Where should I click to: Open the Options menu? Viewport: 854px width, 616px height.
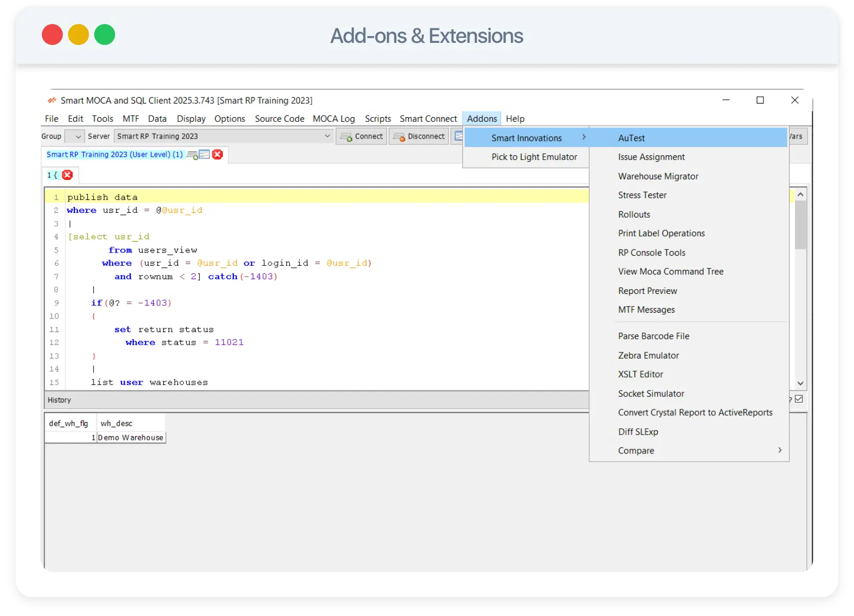230,119
